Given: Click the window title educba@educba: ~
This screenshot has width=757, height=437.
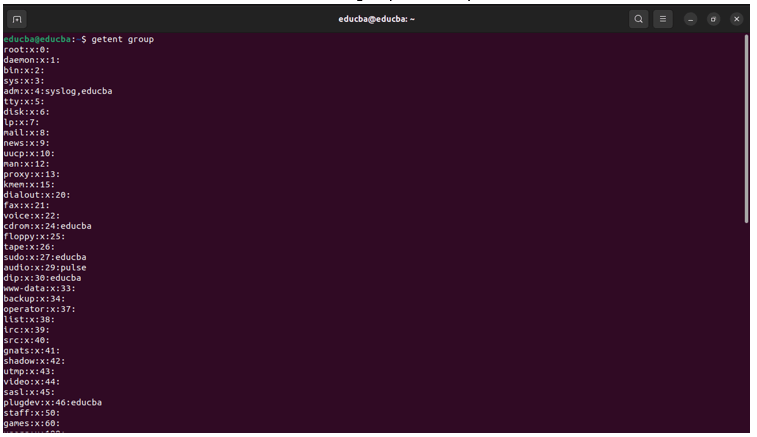Looking at the screenshot, I should click(377, 19).
